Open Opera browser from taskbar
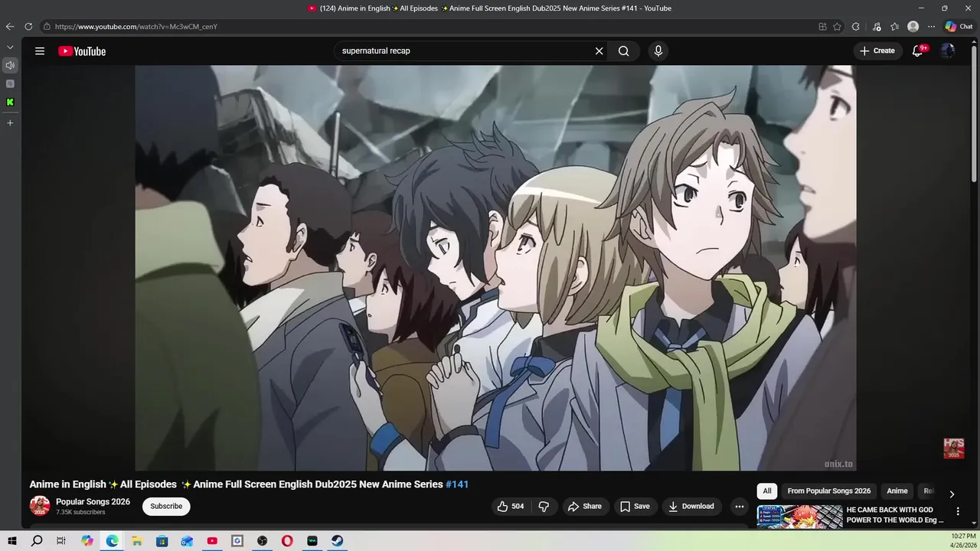Screen dimensions: 980x551 coord(287,541)
